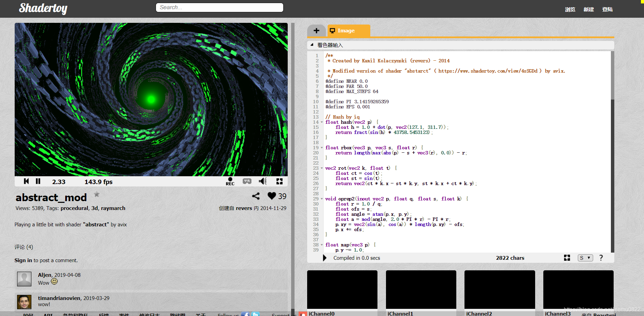Viewport: 644px width, 316px height.
Task: Visit the revers author link
Action: click(244, 208)
